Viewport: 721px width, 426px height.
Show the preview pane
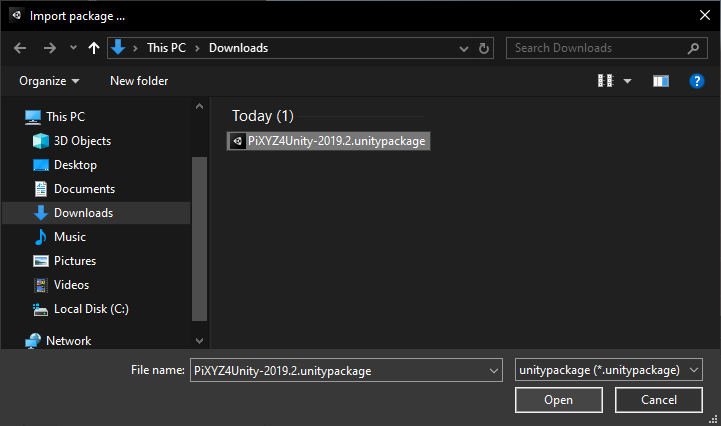pos(661,81)
